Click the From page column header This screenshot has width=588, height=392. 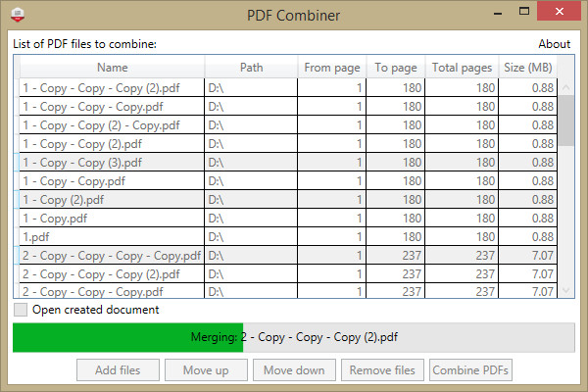(x=332, y=68)
